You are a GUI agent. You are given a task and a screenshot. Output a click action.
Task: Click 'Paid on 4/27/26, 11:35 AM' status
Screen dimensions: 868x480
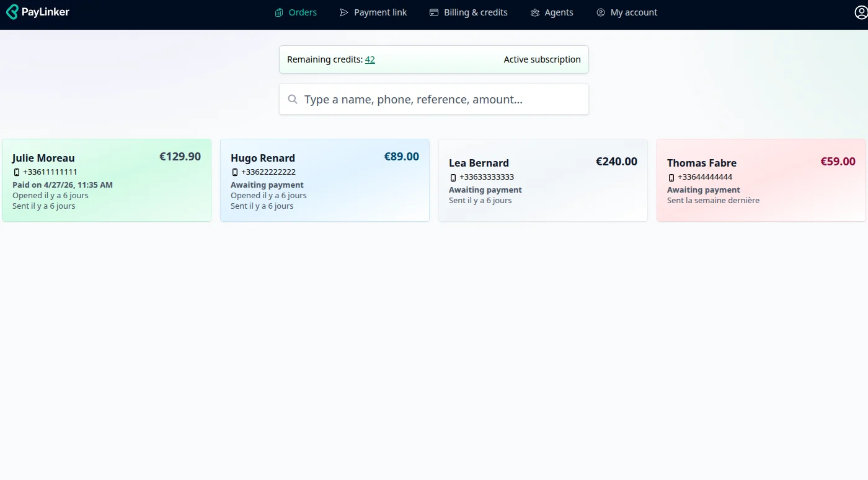click(63, 185)
